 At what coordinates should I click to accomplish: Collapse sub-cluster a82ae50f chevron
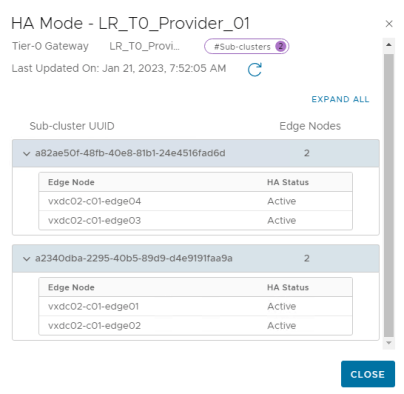tap(26, 154)
